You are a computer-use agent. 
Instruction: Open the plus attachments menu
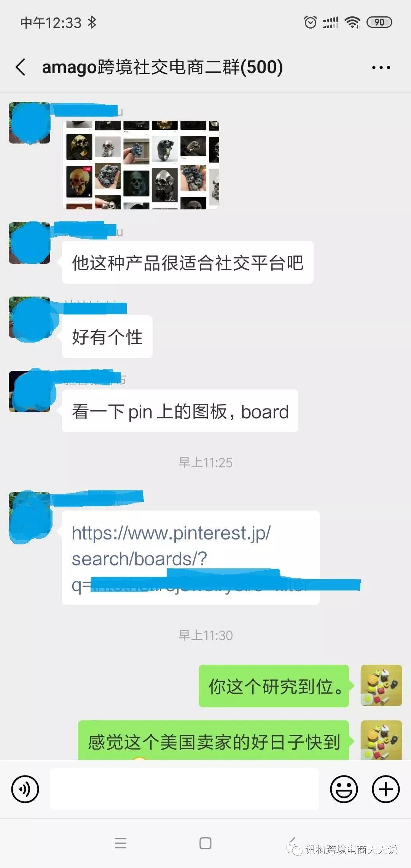coord(386,789)
